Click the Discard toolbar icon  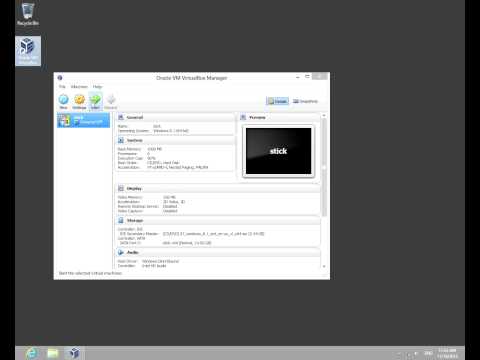point(111,101)
